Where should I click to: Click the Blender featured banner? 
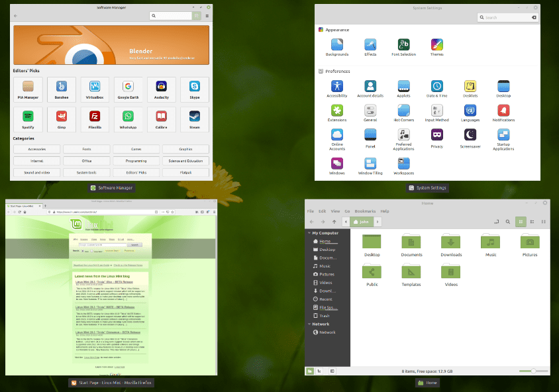111,45
